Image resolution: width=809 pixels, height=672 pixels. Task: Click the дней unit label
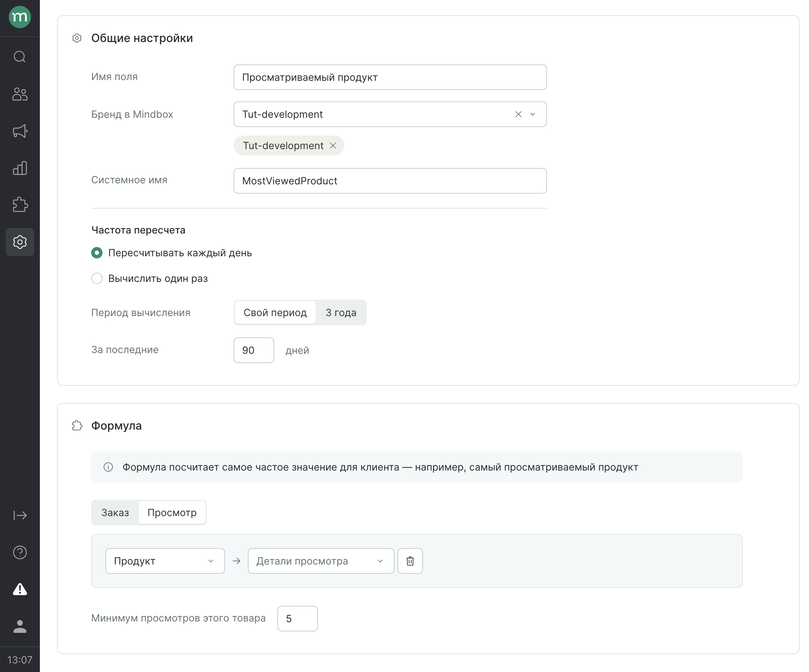coord(297,351)
